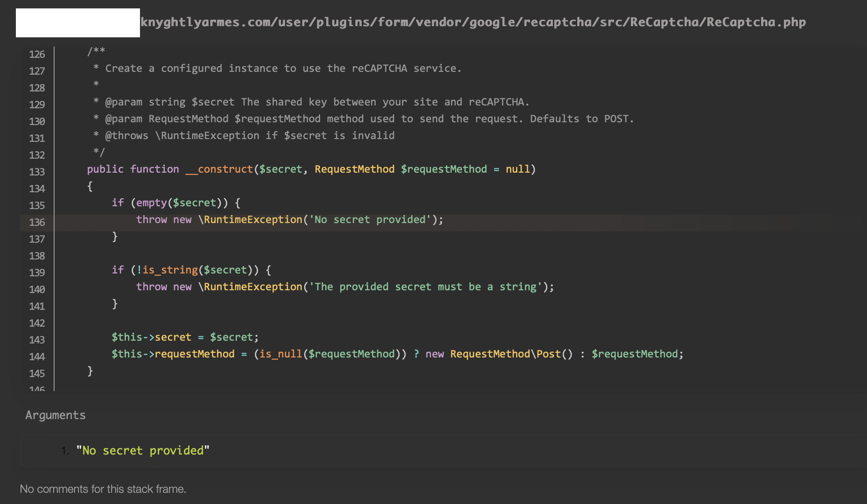This screenshot has width=867, height=504.
Task: Select line number 144
Action: [x=37, y=357]
